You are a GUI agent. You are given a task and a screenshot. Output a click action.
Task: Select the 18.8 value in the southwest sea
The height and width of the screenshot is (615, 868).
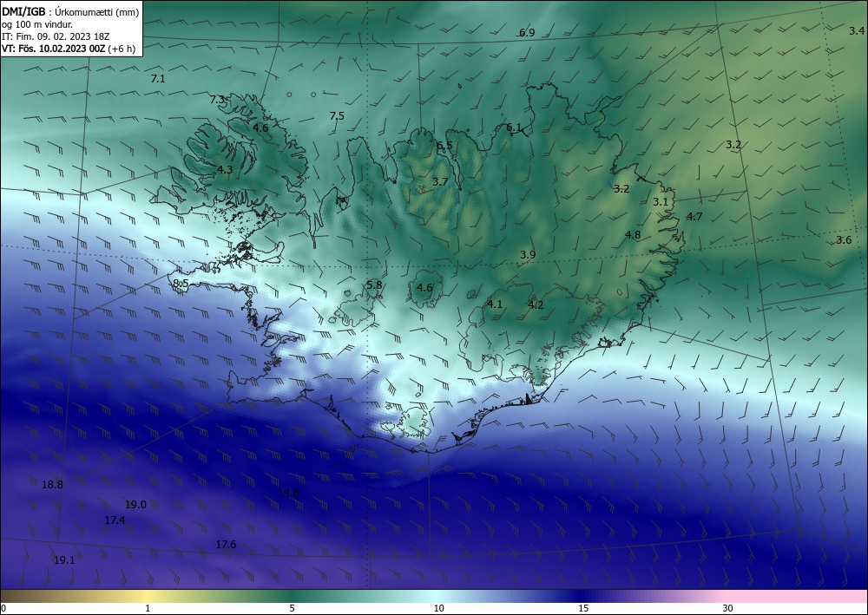pos(53,485)
